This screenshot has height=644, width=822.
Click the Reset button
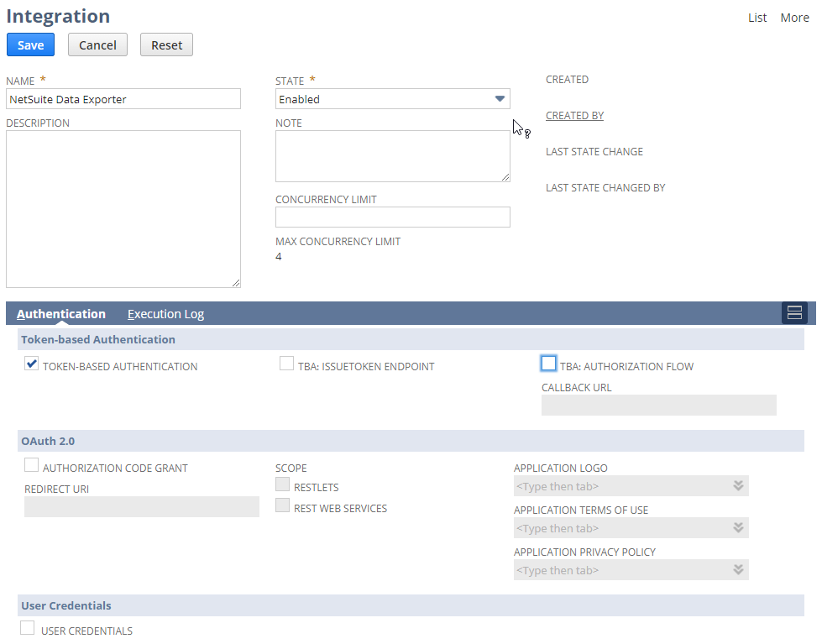pos(166,45)
